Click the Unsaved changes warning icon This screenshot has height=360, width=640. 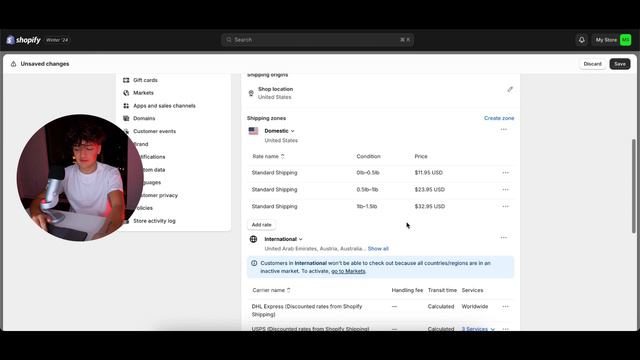[13, 64]
